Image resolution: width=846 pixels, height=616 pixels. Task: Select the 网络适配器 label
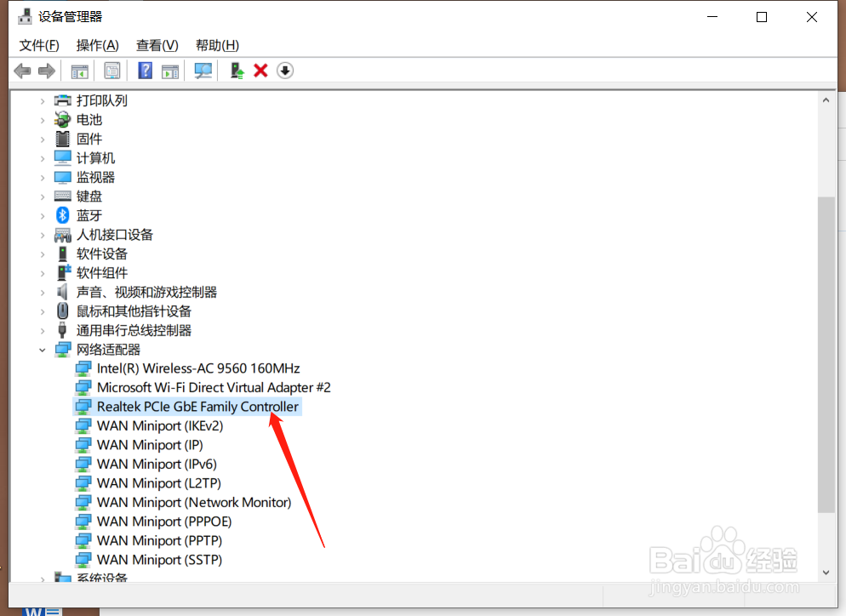pyautogui.click(x=108, y=350)
